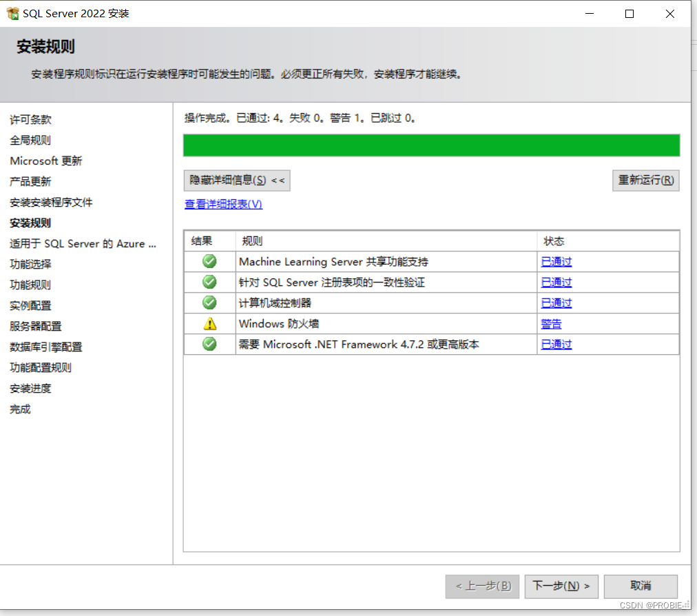Select 产品更新 step in sidebar
Screen dimensions: 697x616
[x=30, y=181]
